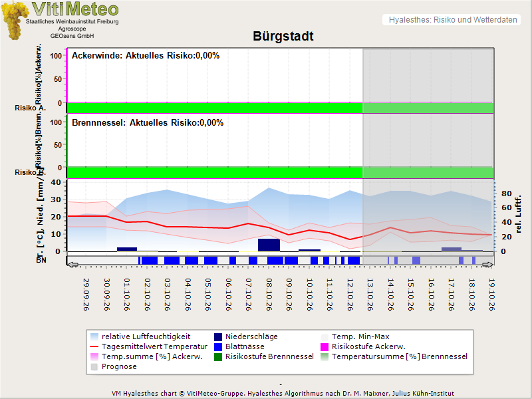The height and width of the screenshot is (399, 532).
Task: Click the date label 29.09.26
Action: coord(86,295)
